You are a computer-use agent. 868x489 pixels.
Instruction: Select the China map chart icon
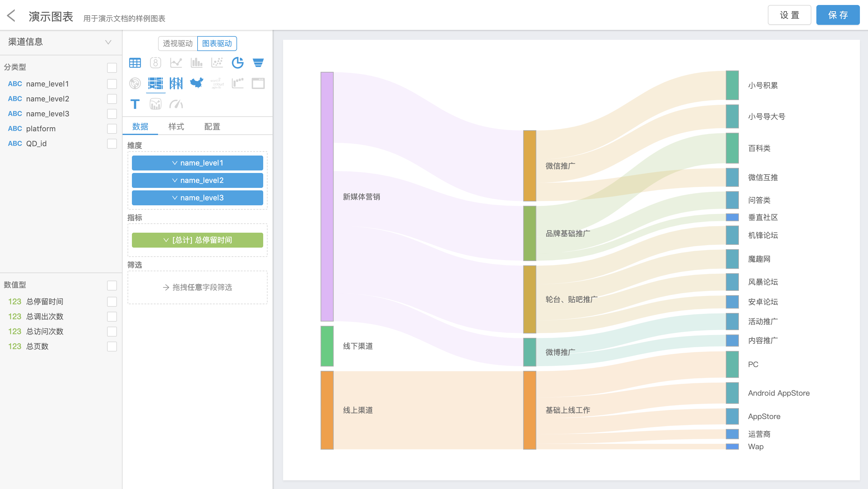(196, 83)
